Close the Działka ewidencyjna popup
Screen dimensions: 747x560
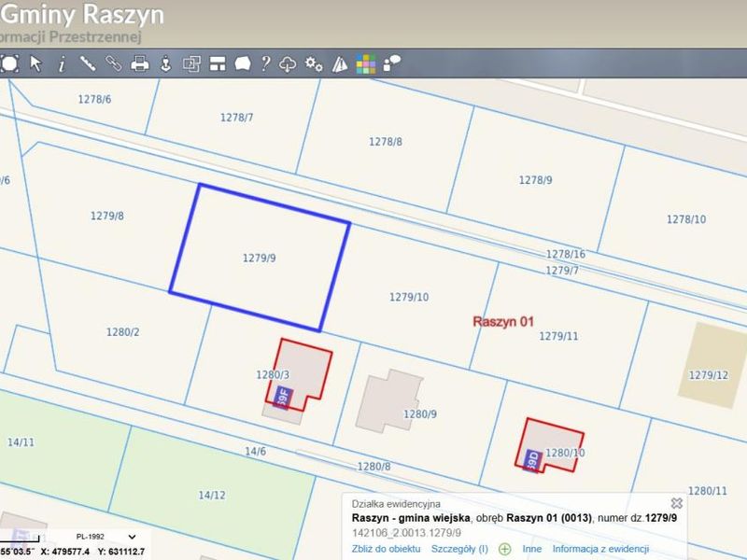point(676,503)
